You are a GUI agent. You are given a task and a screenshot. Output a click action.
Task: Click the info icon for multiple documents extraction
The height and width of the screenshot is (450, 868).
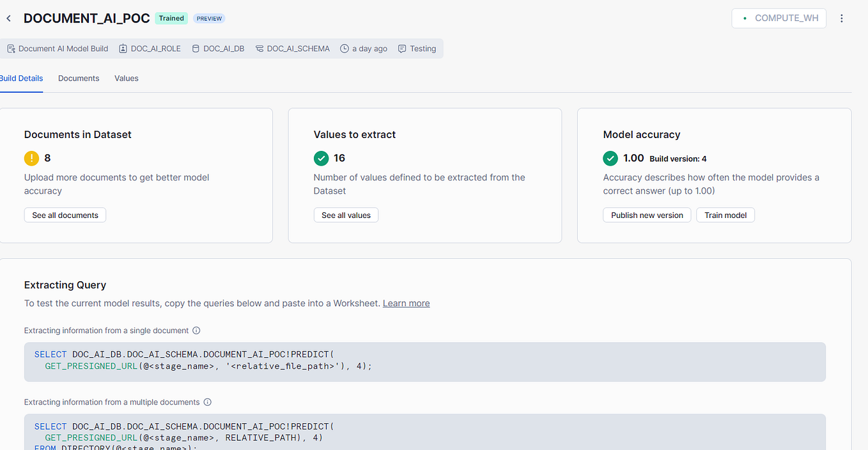tap(207, 402)
